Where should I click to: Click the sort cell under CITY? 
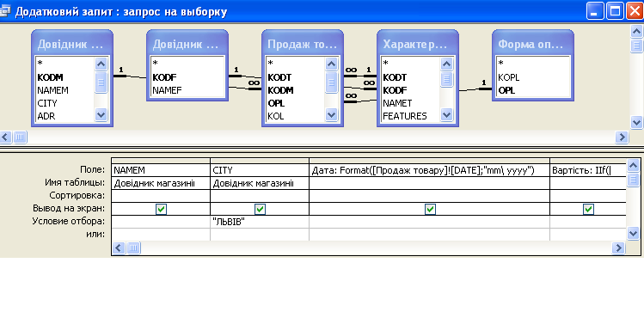pos(260,196)
